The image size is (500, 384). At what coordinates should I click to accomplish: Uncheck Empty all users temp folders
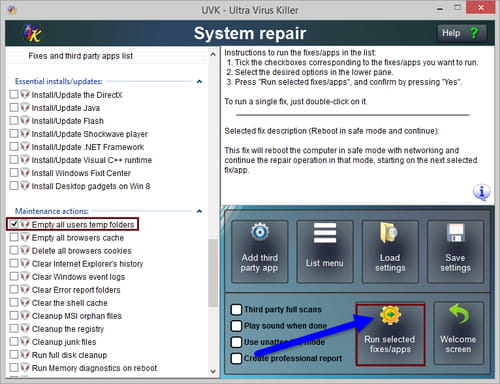point(14,224)
